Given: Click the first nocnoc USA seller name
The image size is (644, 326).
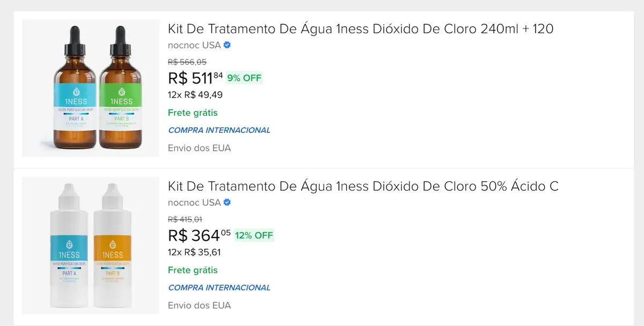Looking at the screenshot, I should pos(194,45).
